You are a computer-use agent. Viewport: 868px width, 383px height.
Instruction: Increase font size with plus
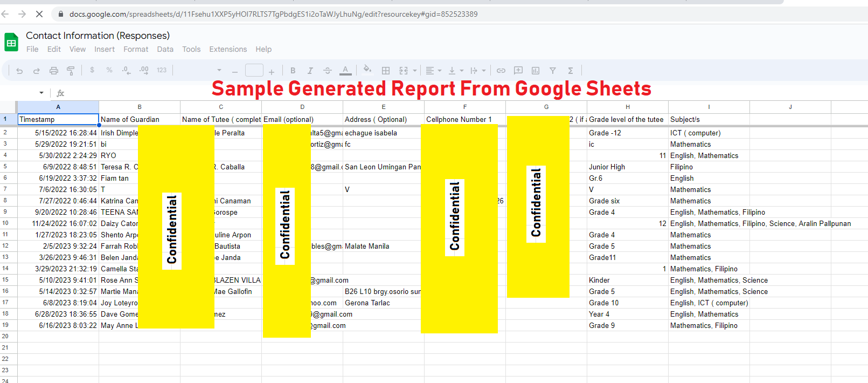tap(272, 71)
